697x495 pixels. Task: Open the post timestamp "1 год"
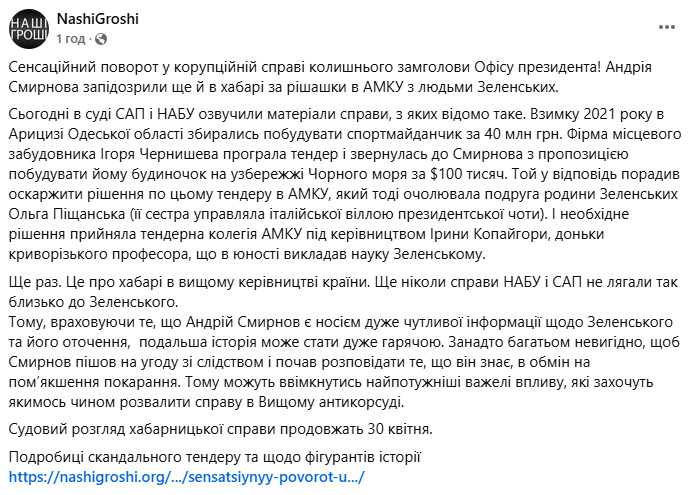coord(71,39)
